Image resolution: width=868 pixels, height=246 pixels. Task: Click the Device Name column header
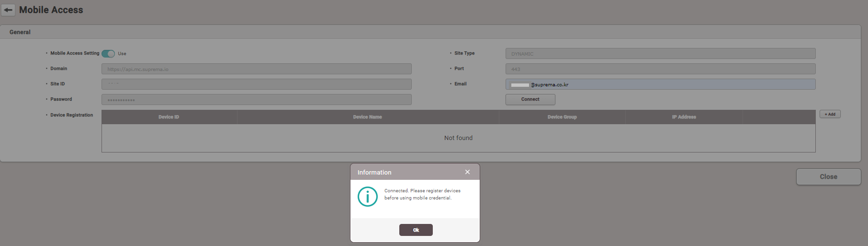click(367, 117)
